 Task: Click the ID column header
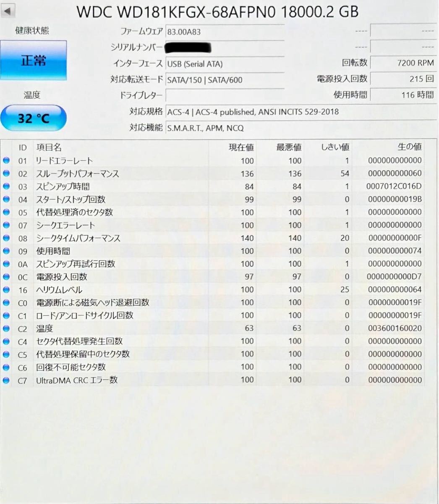pos(23,147)
